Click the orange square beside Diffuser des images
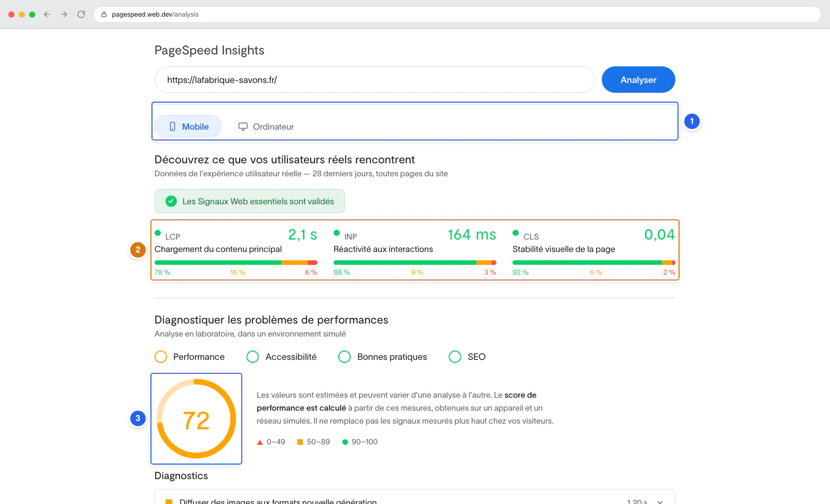Viewport: 830px width, 504px height. pos(169,502)
